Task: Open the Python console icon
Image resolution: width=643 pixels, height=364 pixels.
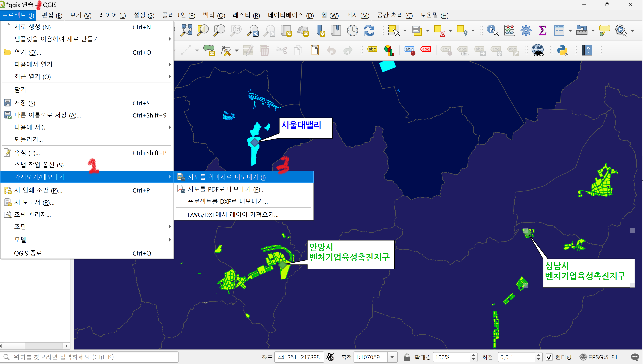Action: point(562,50)
